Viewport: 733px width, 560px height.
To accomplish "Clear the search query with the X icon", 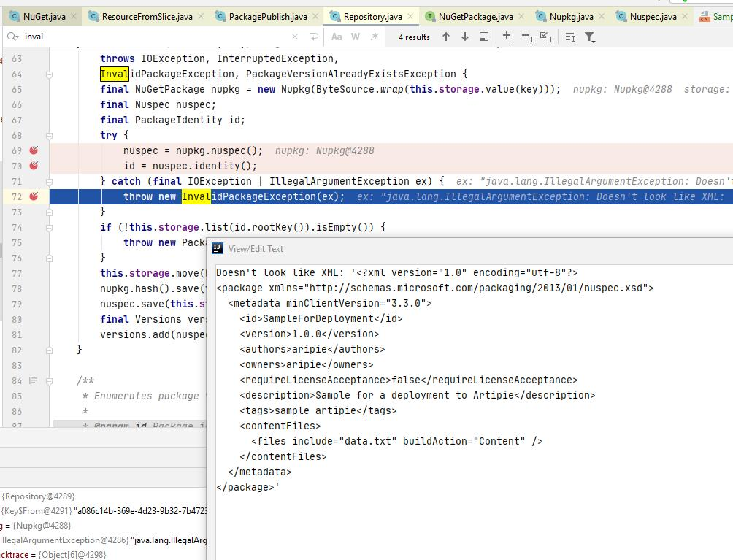I will click(x=294, y=35).
